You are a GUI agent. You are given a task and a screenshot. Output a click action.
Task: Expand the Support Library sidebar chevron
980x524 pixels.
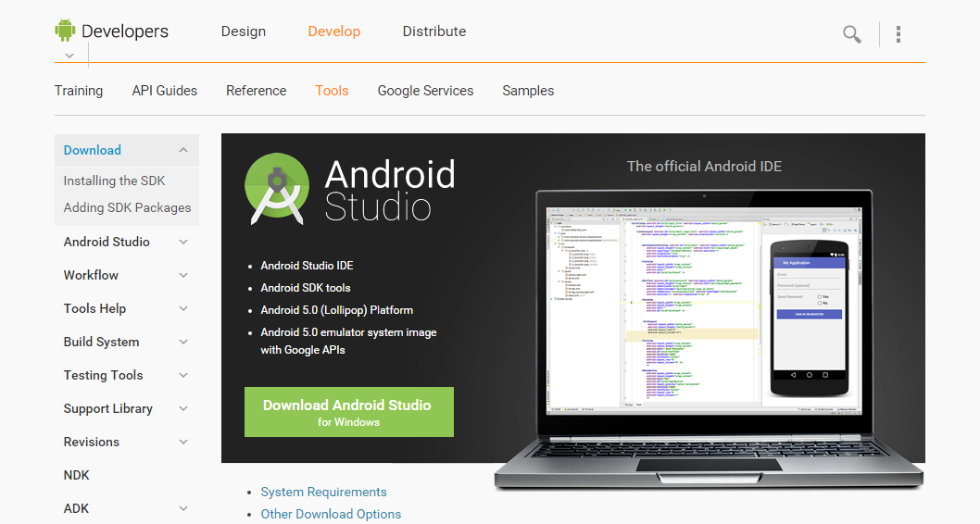point(183,408)
